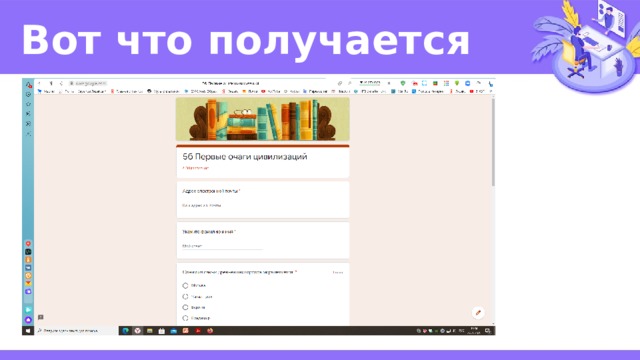Open File Explorer on the taskbar
Image resolution: width=640 pixels, height=360 pixels.
coord(149,331)
